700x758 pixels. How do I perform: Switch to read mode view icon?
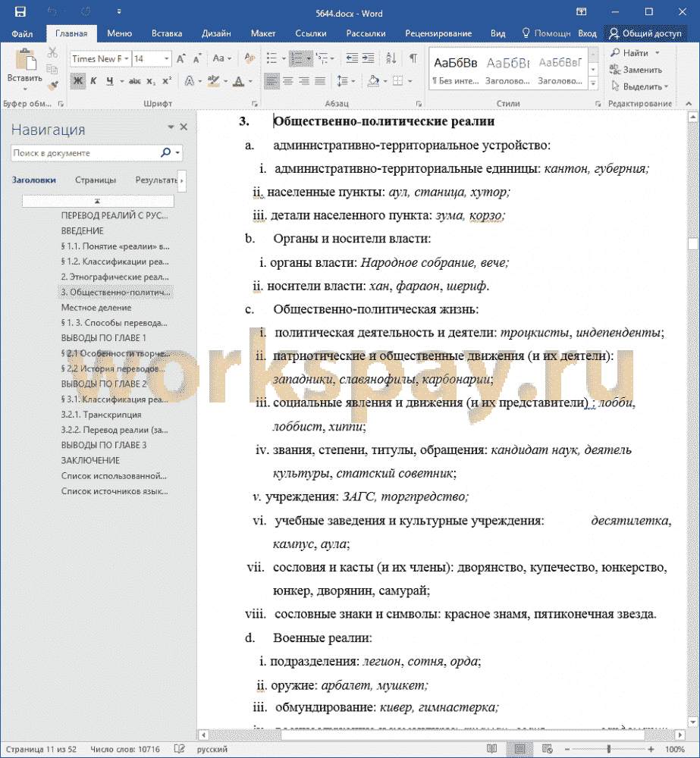click(492, 749)
